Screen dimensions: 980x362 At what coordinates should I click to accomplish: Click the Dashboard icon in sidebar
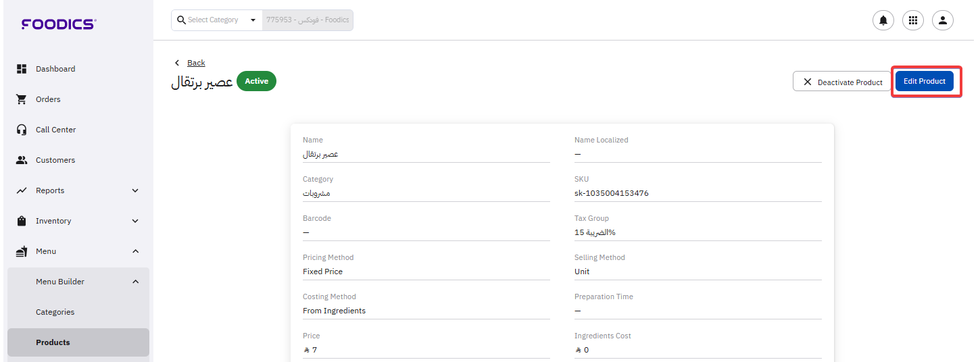pos(22,69)
